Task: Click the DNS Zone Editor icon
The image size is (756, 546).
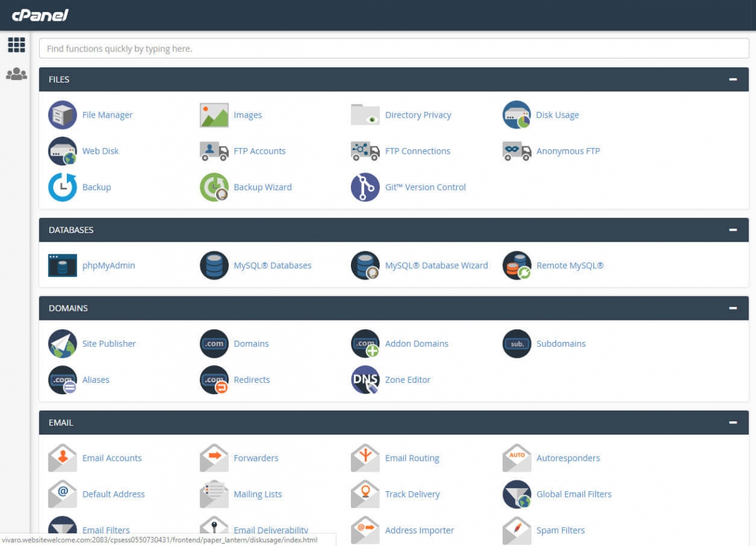Action: pos(365,380)
